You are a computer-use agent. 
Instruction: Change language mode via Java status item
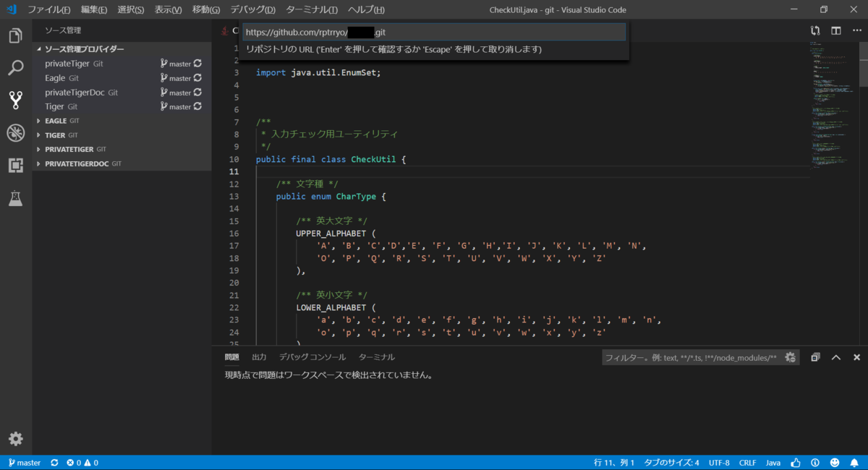[773, 463]
